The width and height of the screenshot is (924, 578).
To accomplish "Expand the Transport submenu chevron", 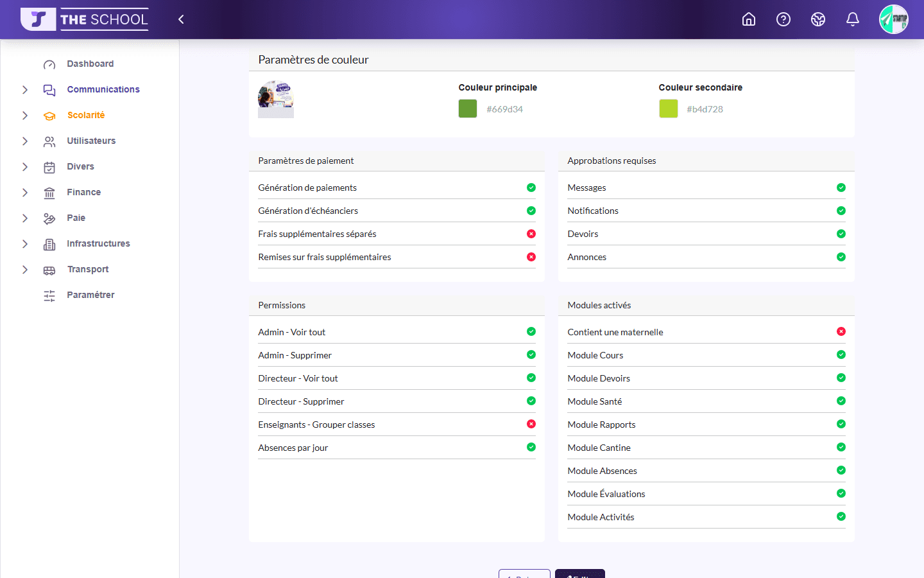I will click(x=25, y=270).
